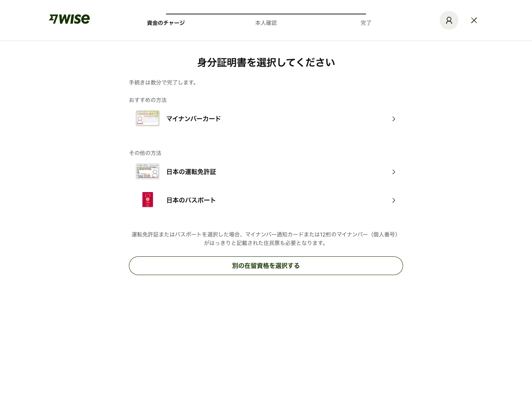Open the profile account icon

coord(449,20)
